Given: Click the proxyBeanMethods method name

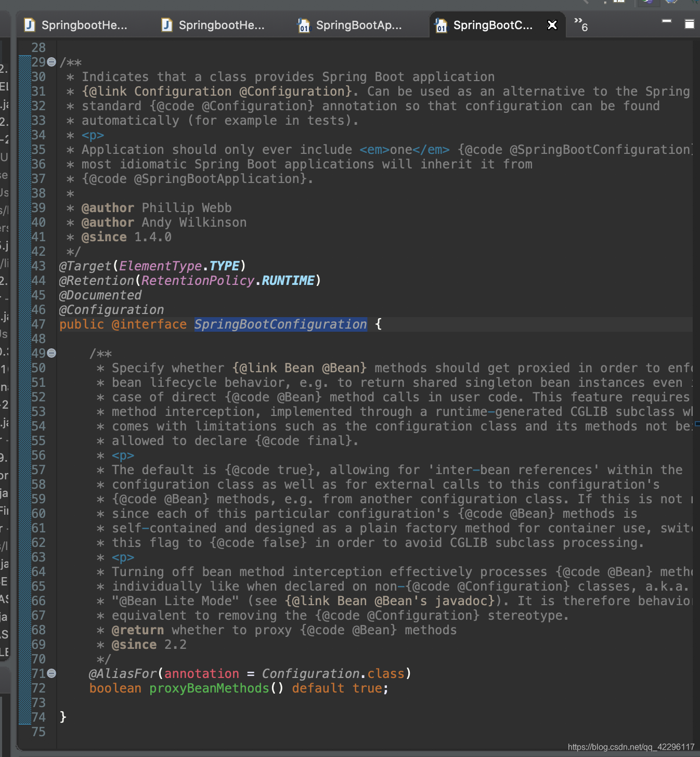Looking at the screenshot, I should point(209,688).
